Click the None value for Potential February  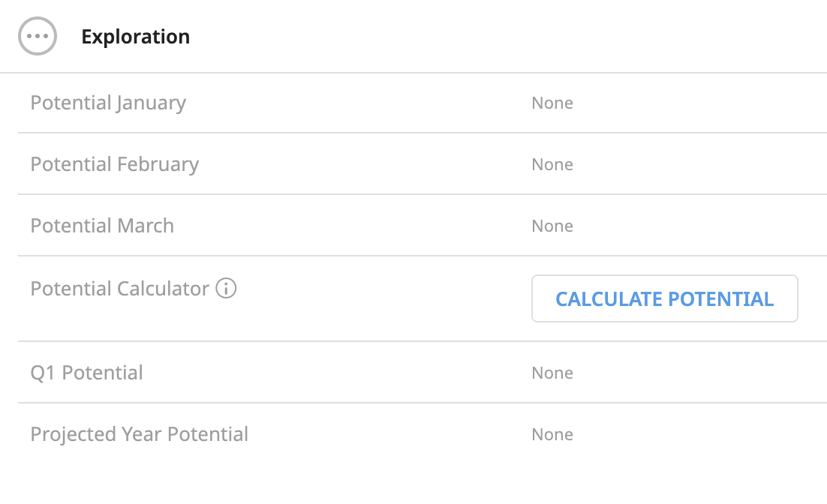pyautogui.click(x=552, y=164)
